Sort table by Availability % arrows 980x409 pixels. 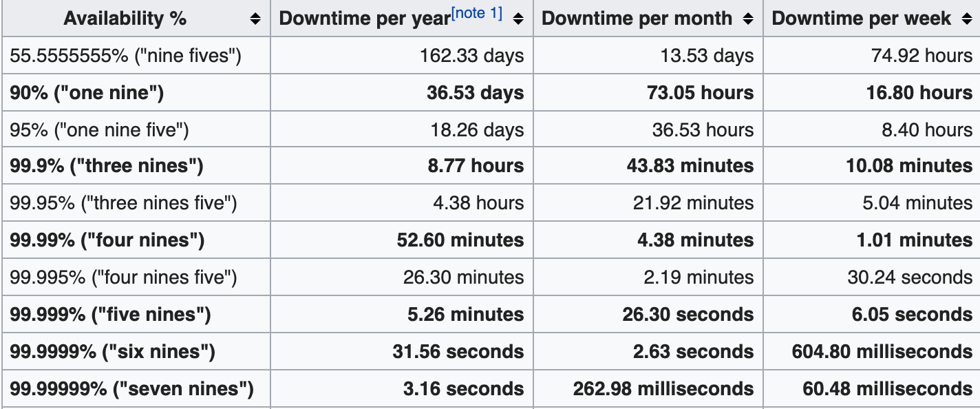255,19
